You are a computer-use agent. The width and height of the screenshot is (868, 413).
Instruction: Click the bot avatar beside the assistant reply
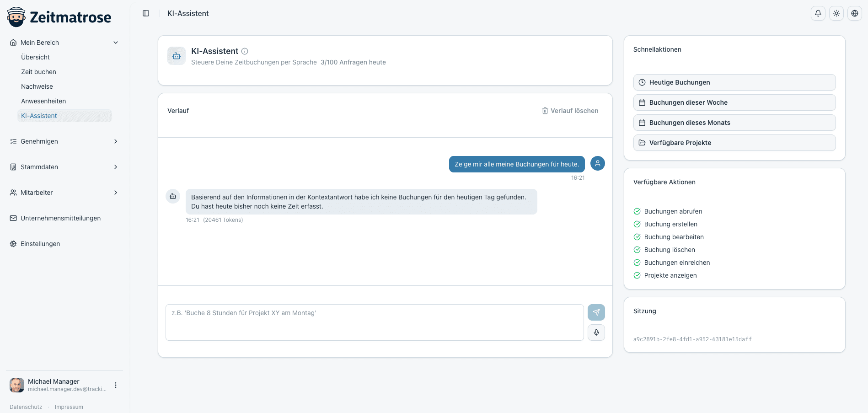(x=173, y=196)
